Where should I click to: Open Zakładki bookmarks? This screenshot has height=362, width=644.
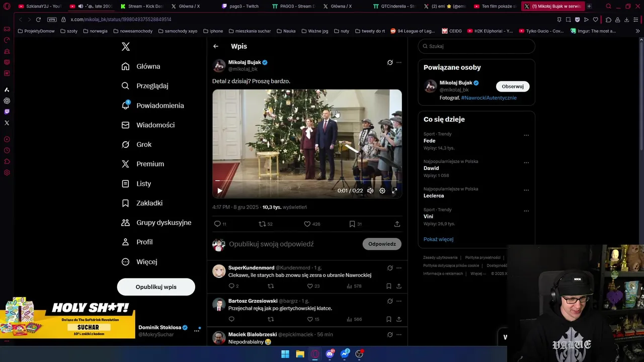(142, 203)
